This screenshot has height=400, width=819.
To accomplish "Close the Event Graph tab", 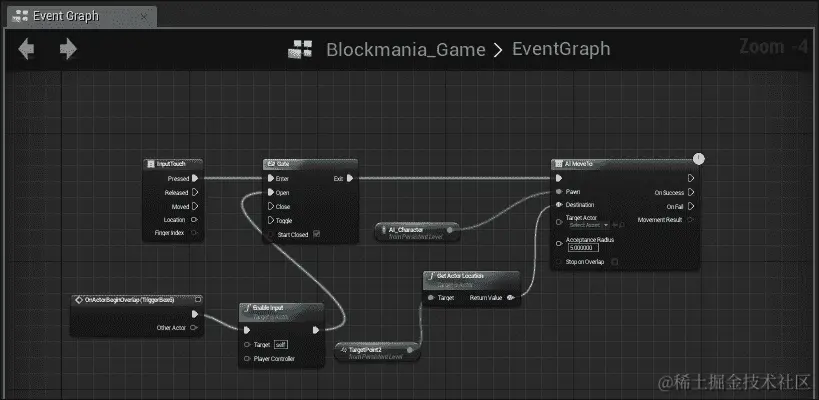I will (x=144, y=16).
